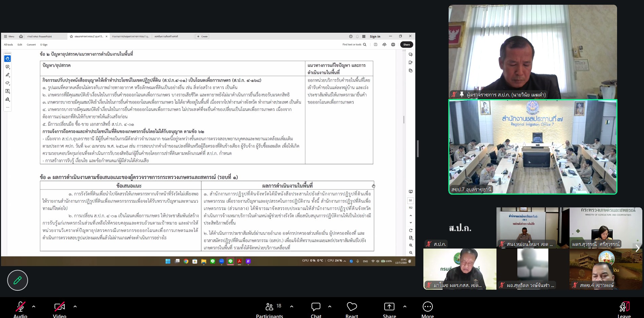Show hidden icons in shared system tray
644x318 pixels.
coord(345,261)
